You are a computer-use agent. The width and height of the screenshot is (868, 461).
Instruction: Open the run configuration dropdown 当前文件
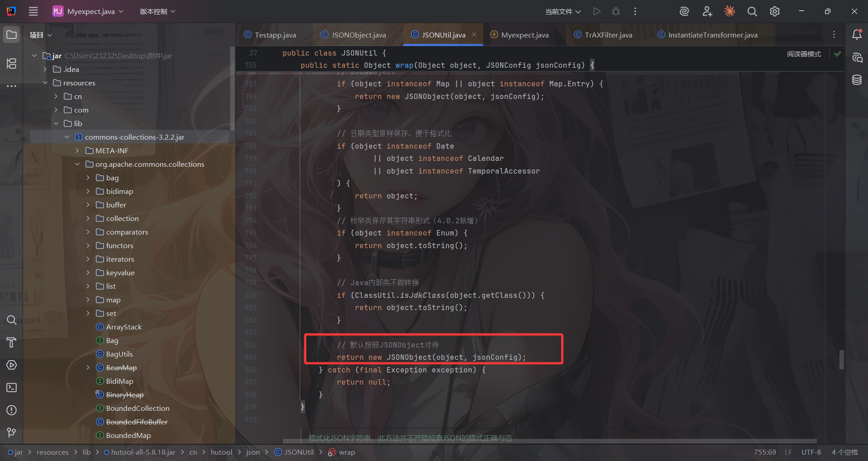point(563,11)
